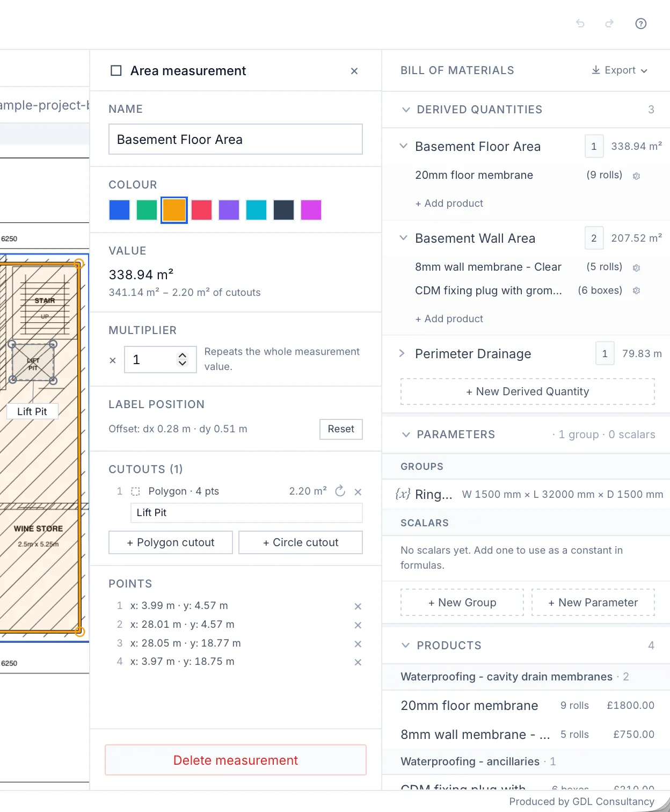Select the purple colour swatch
The image size is (670, 812).
pyautogui.click(x=229, y=210)
